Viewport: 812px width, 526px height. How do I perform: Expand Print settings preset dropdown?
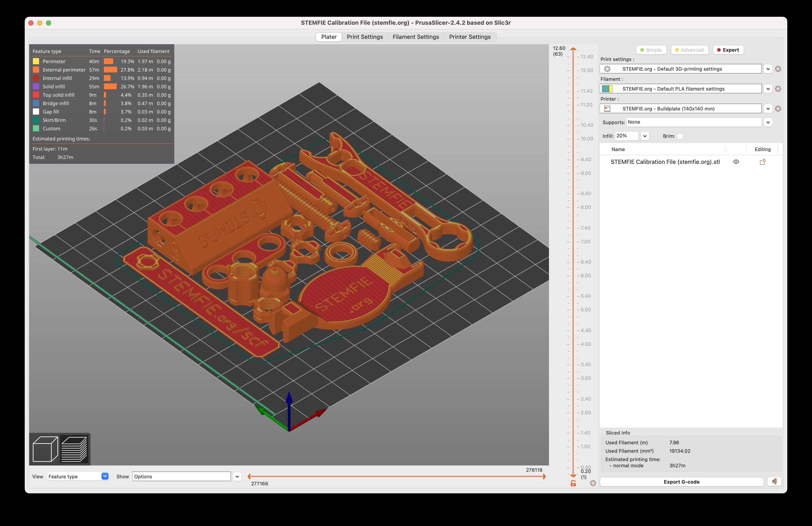point(768,69)
